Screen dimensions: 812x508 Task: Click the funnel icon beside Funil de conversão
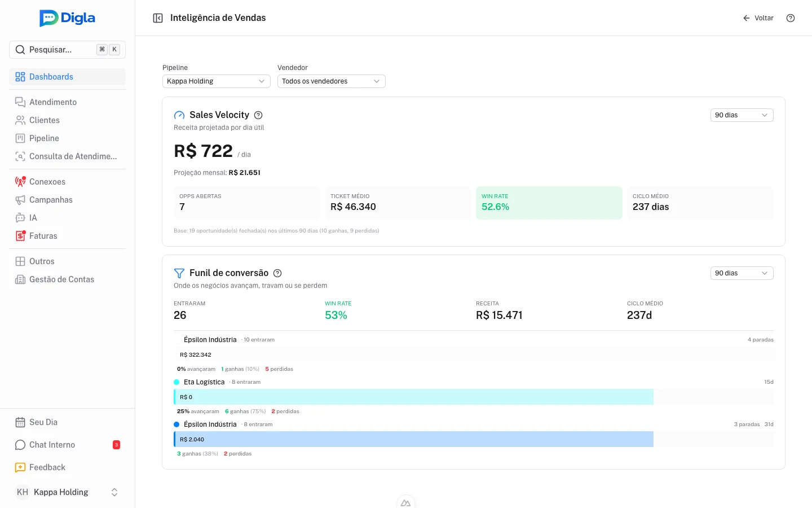point(179,273)
